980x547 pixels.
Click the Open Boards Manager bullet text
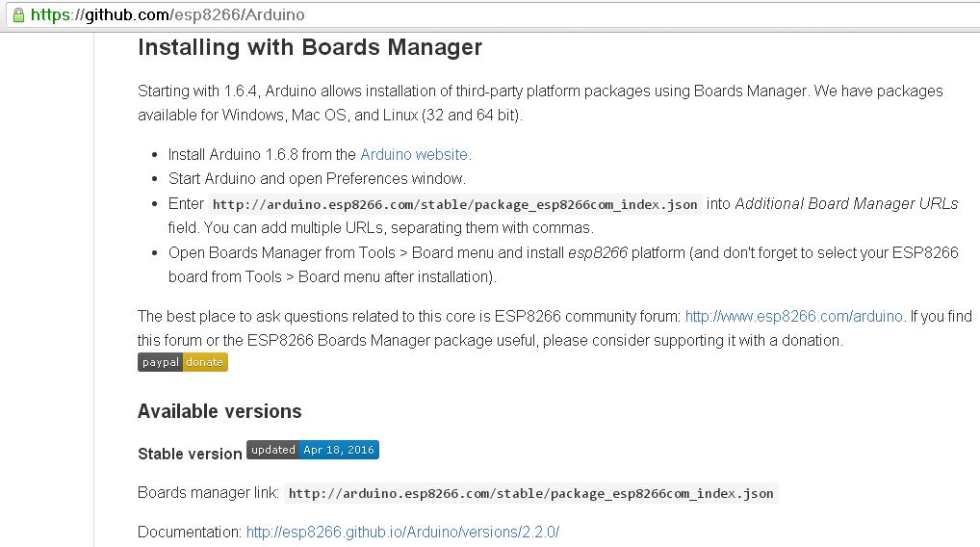click(366, 252)
